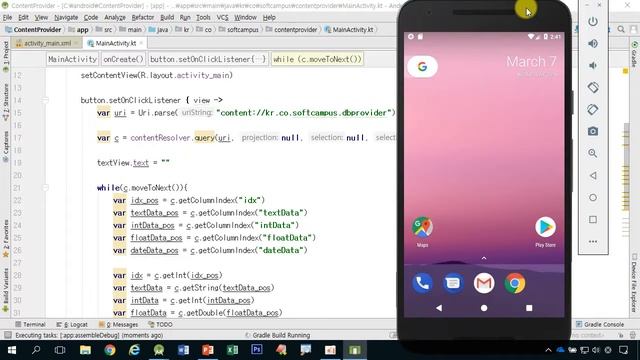Open the Build menu

(167, 18)
